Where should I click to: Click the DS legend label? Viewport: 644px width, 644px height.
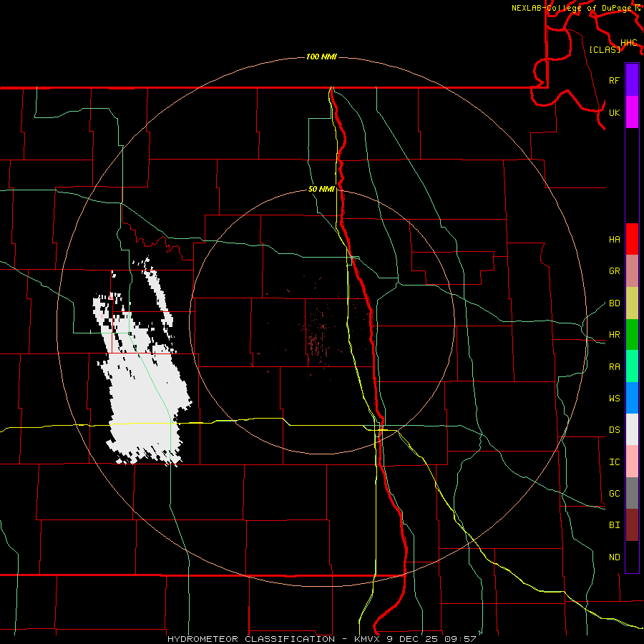(x=614, y=429)
